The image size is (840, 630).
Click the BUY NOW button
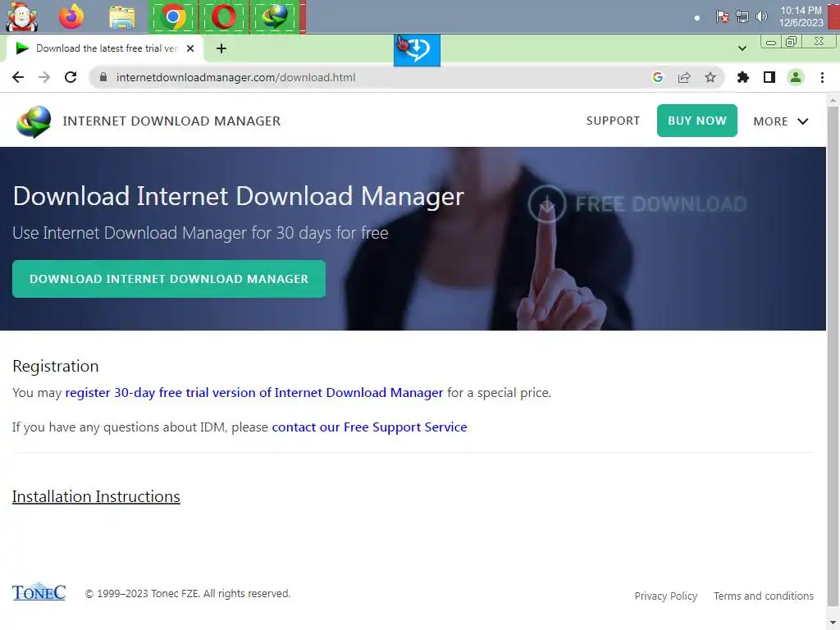(697, 121)
